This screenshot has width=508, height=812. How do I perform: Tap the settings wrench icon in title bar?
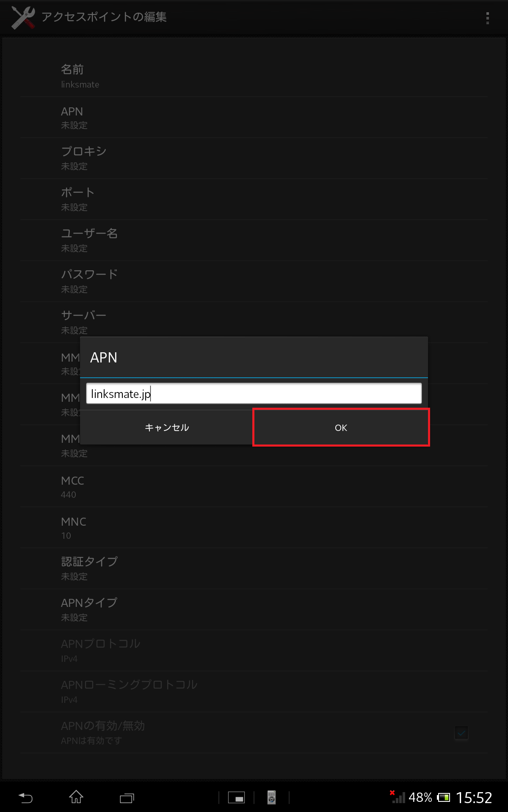click(x=23, y=18)
